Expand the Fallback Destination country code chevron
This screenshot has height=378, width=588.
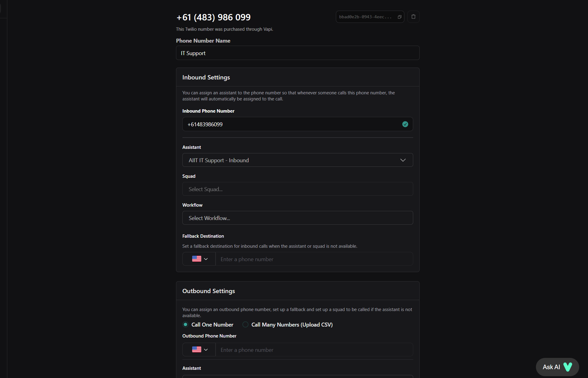click(x=206, y=259)
